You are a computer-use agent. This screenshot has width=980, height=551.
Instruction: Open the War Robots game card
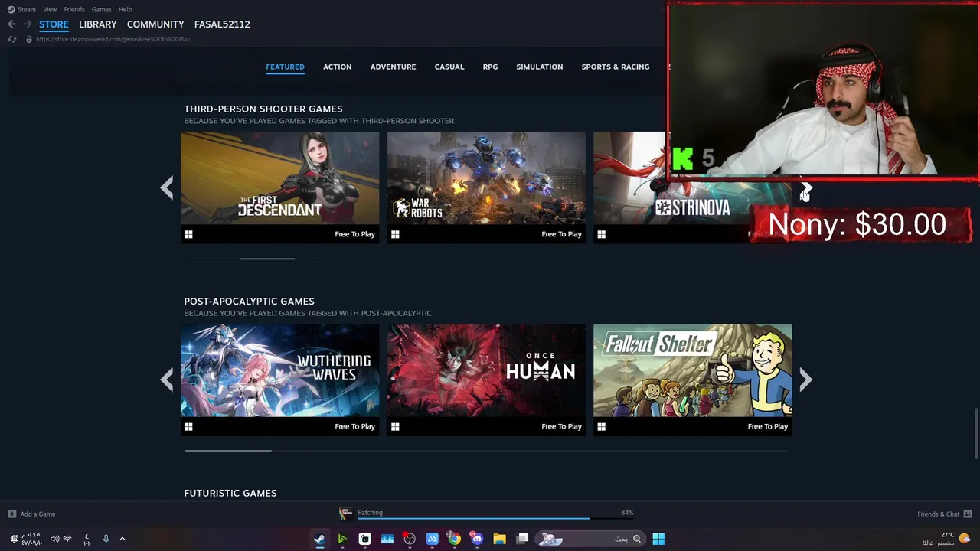[486, 187]
